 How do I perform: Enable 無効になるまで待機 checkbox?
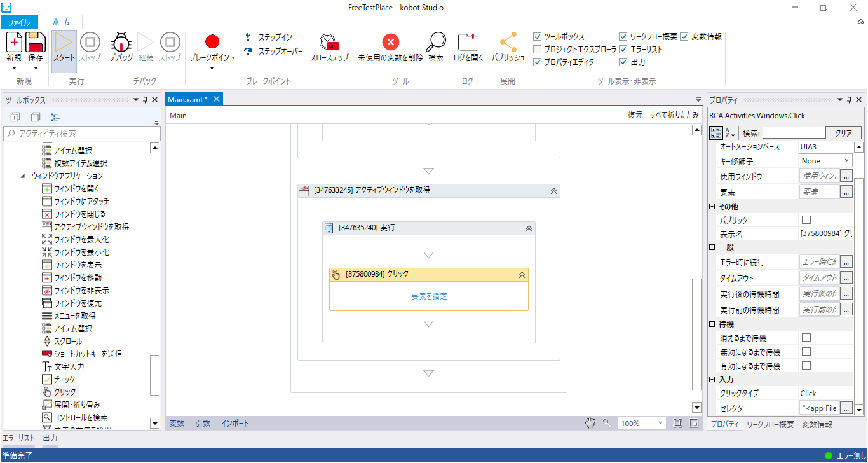(x=806, y=351)
